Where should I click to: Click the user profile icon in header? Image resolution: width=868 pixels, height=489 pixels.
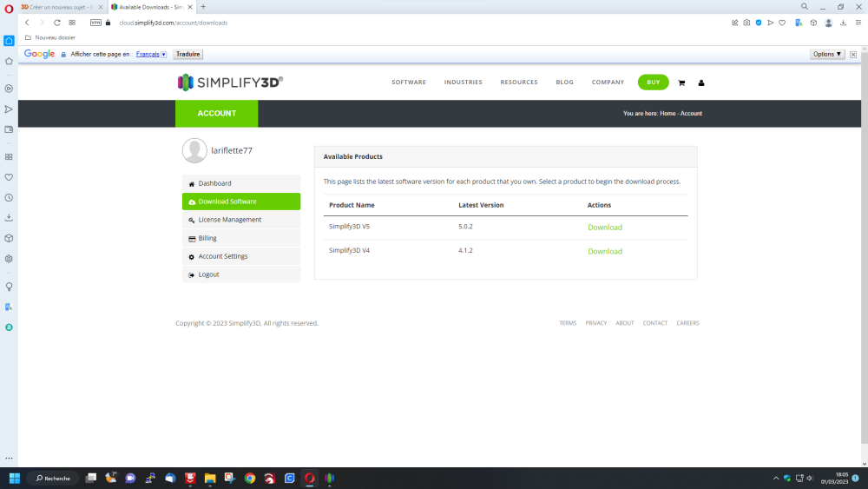coord(700,83)
